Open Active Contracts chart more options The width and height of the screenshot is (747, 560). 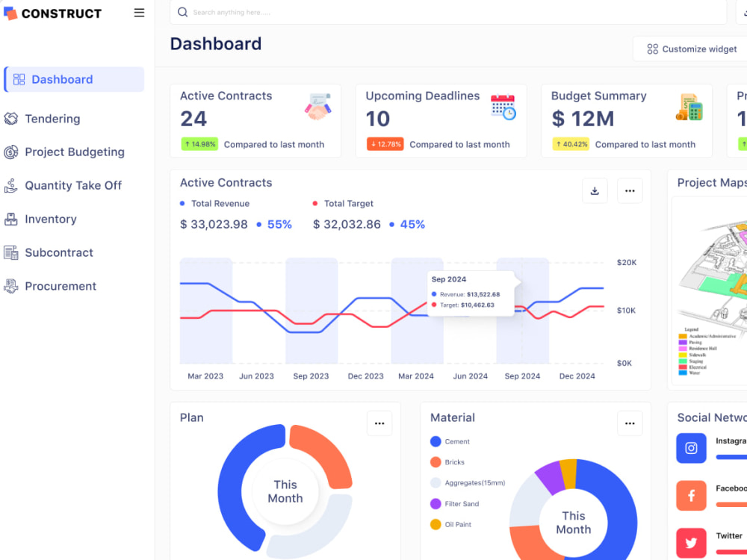(x=630, y=191)
